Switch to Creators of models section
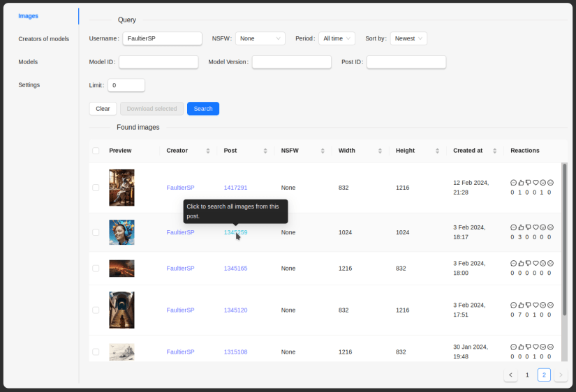576x392 pixels. (43, 39)
